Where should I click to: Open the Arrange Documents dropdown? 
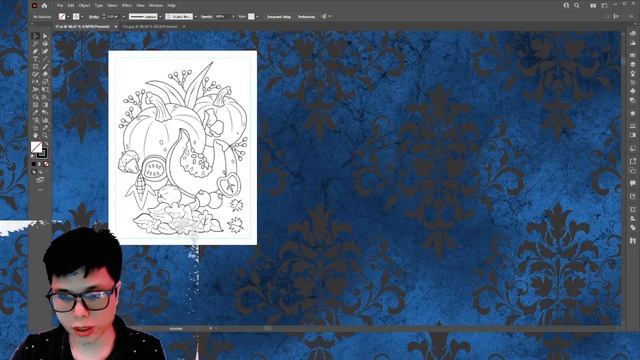point(593,5)
